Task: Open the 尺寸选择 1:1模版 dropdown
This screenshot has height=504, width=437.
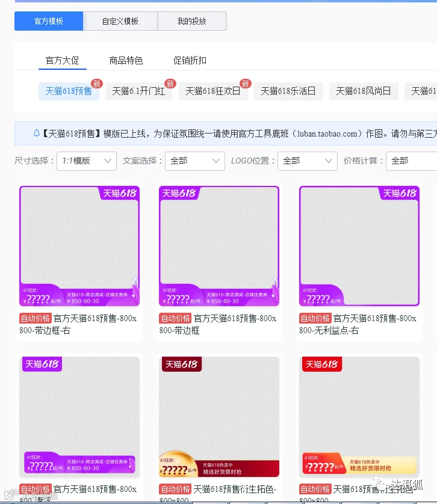Action: pos(87,161)
